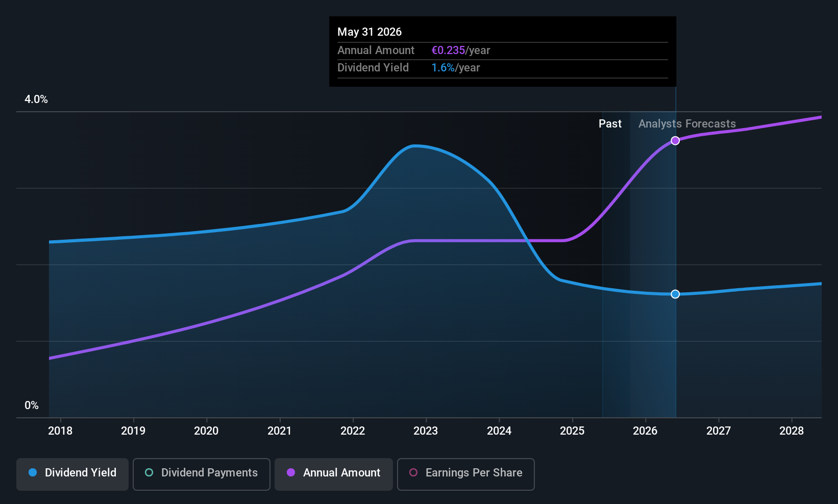
Task: Click the purple Annual Amount data point marker
Action: point(675,140)
